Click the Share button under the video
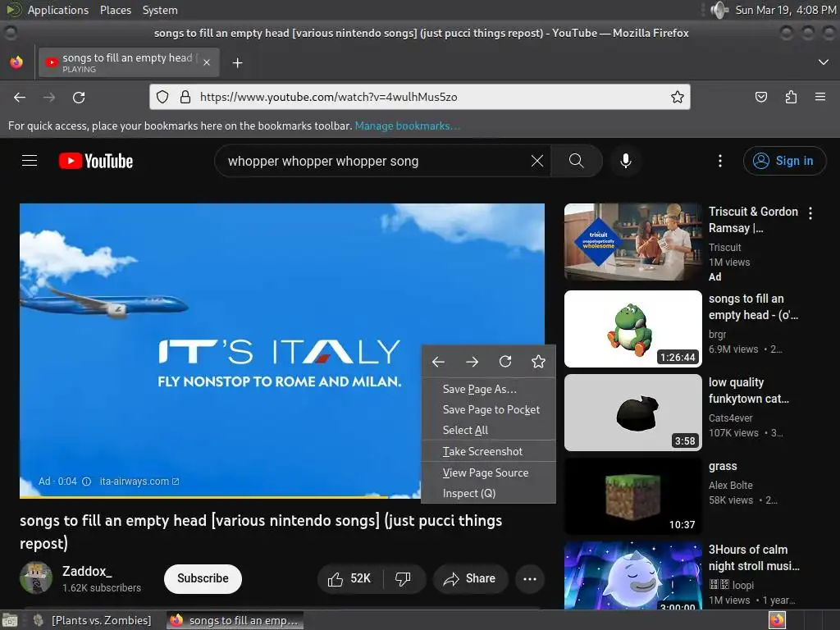This screenshot has width=840, height=630. click(470, 578)
